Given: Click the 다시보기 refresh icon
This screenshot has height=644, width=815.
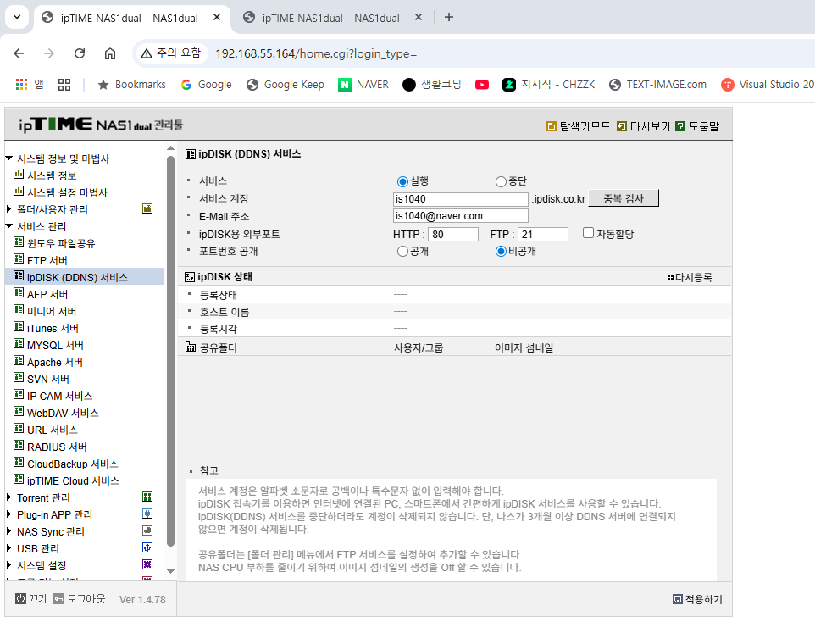Looking at the screenshot, I should click(x=622, y=126).
